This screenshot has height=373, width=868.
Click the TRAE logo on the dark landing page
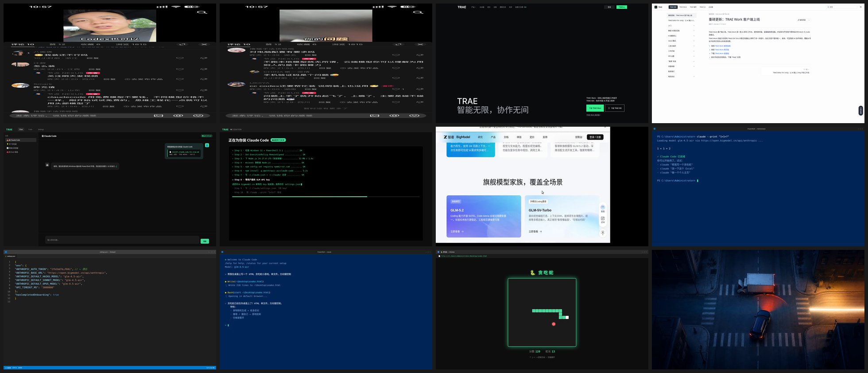462,7
